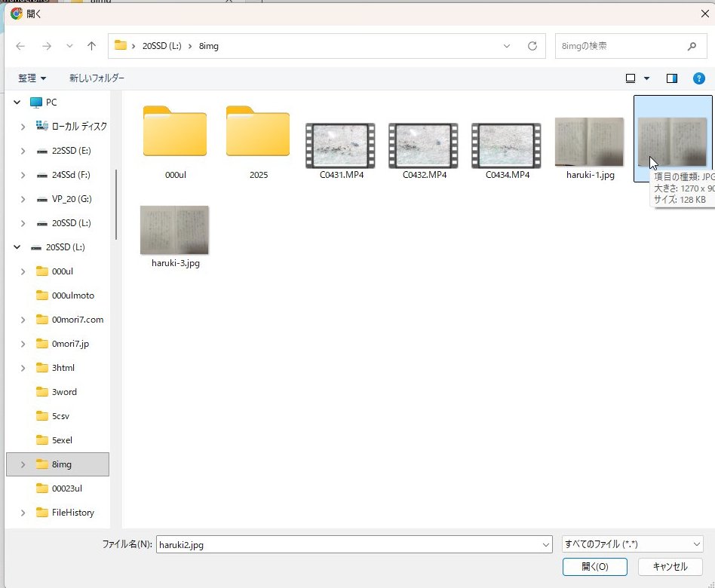Open the 整理 dropdown menu

[32, 78]
